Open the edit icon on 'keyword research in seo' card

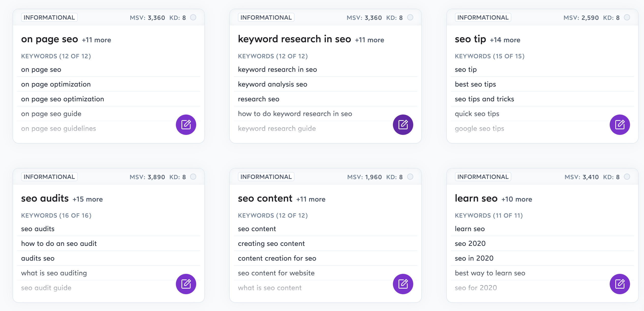click(x=403, y=125)
